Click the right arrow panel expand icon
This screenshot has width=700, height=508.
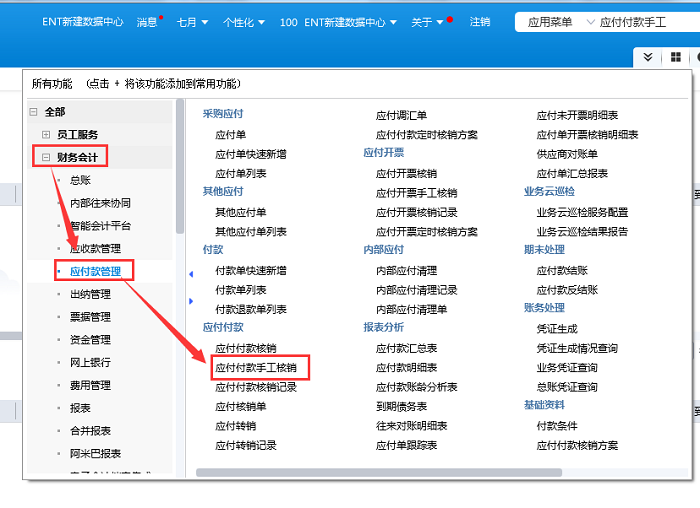(191, 300)
